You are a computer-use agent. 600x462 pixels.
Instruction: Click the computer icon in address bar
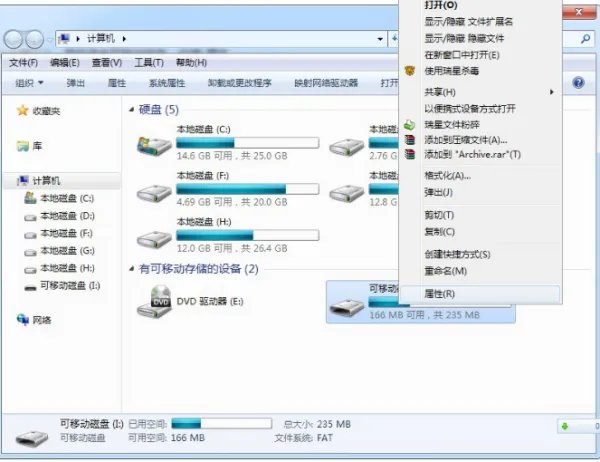point(64,38)
